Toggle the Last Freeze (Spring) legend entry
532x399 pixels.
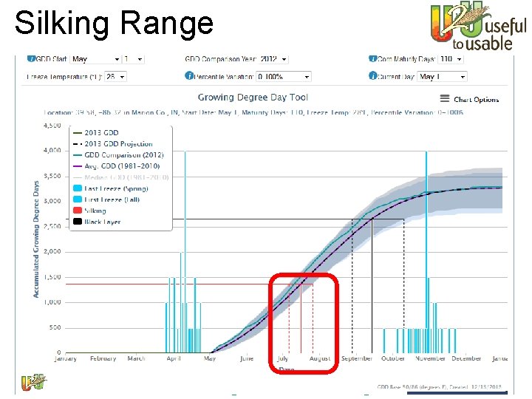pyautogui.click(x=111, y=188)
